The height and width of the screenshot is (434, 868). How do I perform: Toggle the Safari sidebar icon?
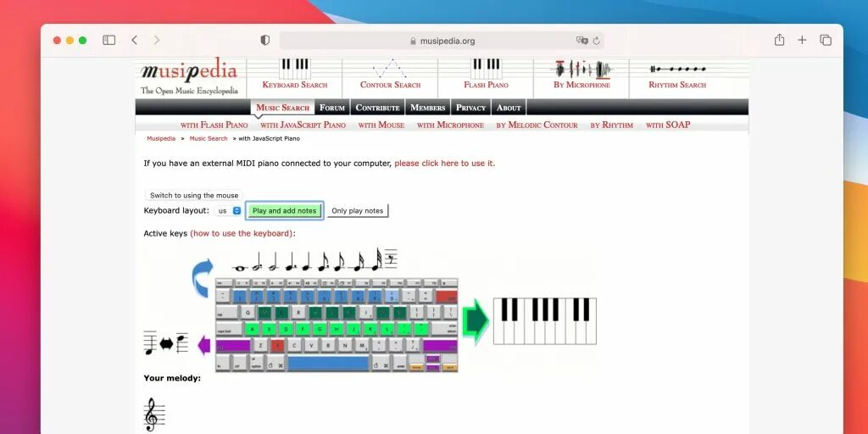(x=109, y=41)
